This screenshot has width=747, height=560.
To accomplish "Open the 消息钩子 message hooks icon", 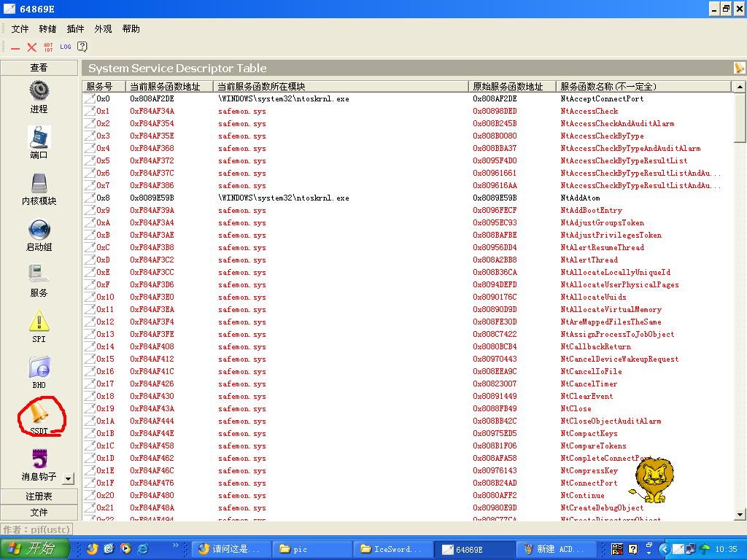I will point(39,460).
